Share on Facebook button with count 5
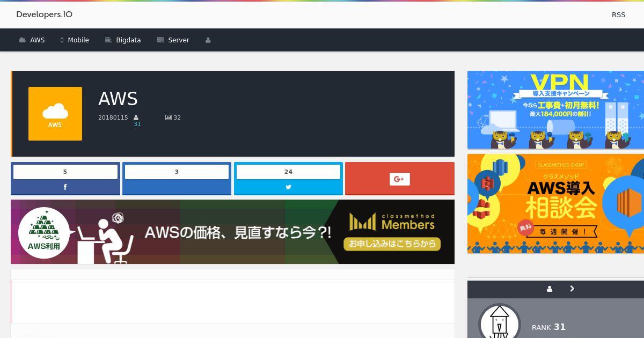 click(x=65, y=179)
